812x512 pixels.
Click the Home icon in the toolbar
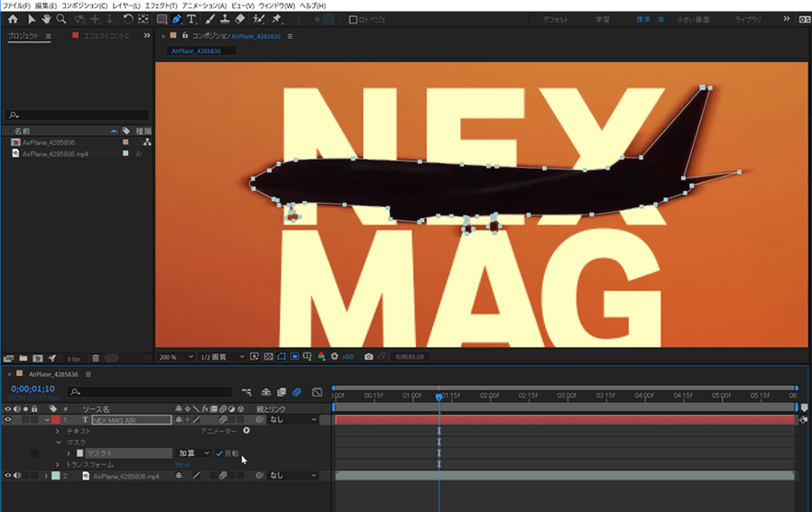click(x=13, y=19)
